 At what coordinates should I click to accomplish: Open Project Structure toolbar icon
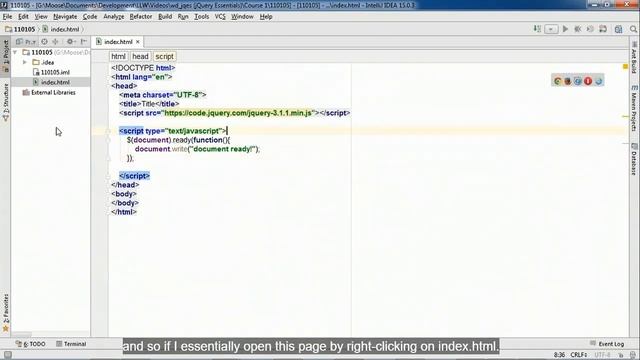[619, 29]
